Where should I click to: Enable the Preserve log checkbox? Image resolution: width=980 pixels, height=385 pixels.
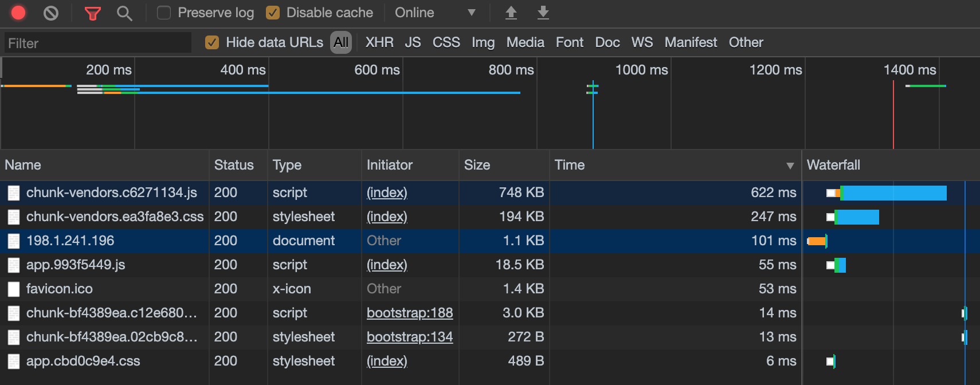pos(164,13)
